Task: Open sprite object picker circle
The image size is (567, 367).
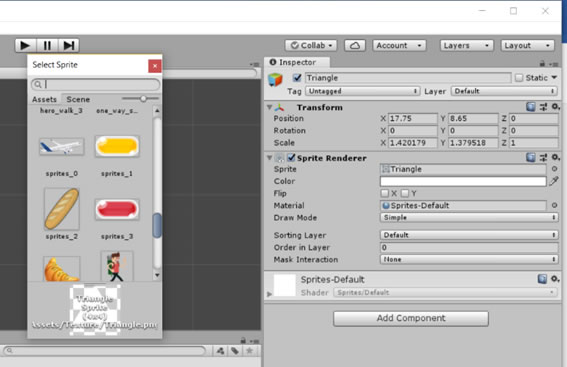Action: point(554,169)
